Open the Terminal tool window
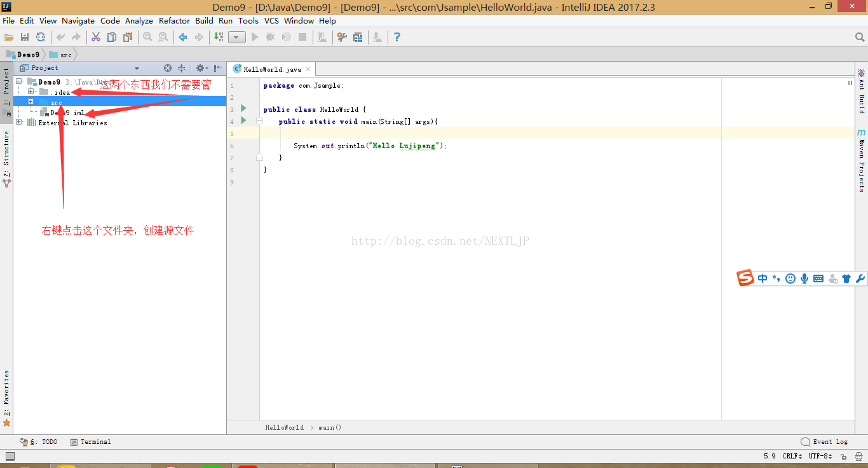Screen dimensions: 868x468 91,441
